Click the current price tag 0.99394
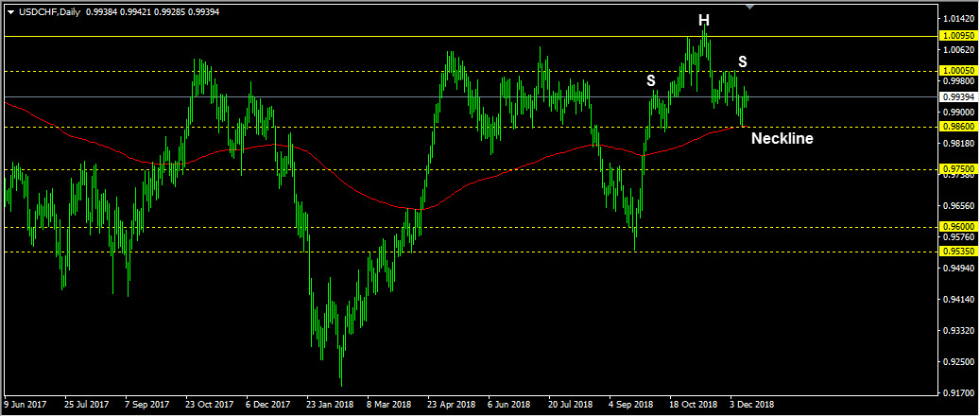This screenshot has width=980, height=417. click(957, 96)
